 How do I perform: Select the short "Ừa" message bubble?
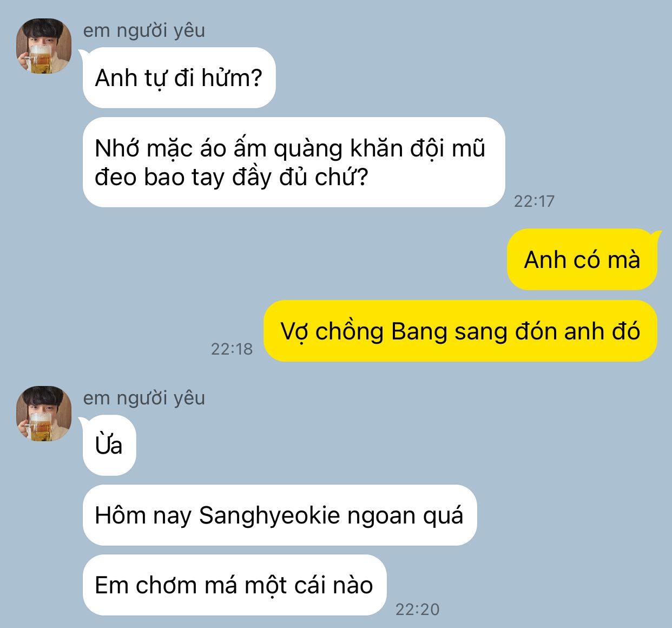point(109,446)
